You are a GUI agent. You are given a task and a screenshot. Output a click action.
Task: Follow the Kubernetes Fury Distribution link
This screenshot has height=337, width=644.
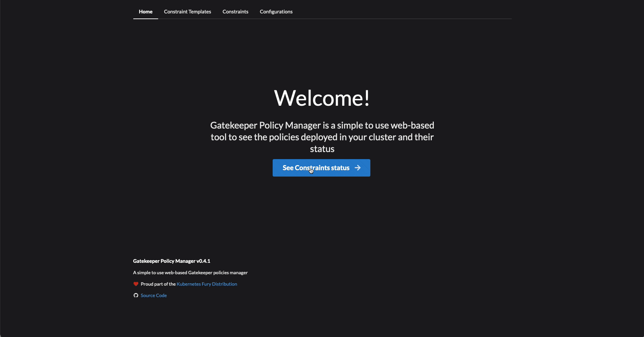207,284
